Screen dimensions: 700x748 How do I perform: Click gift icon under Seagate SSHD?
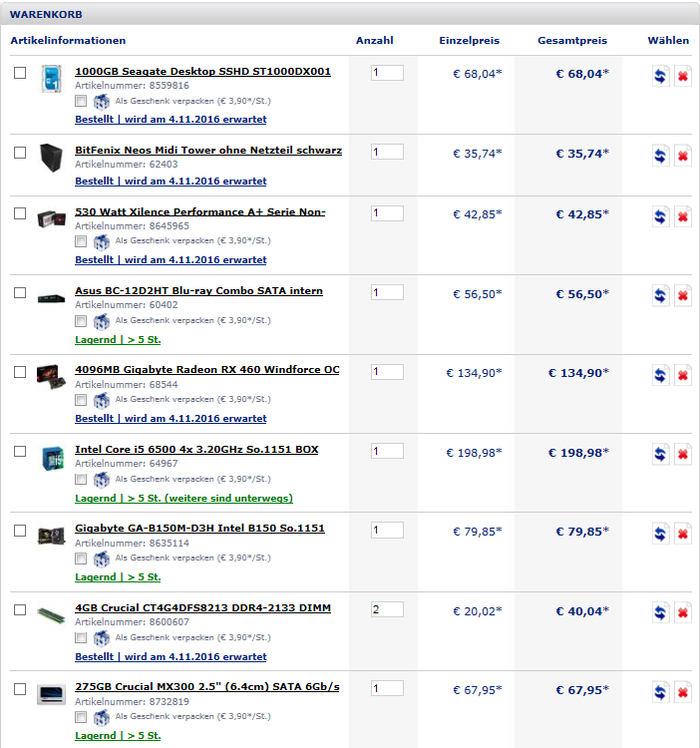click(101, 102)
